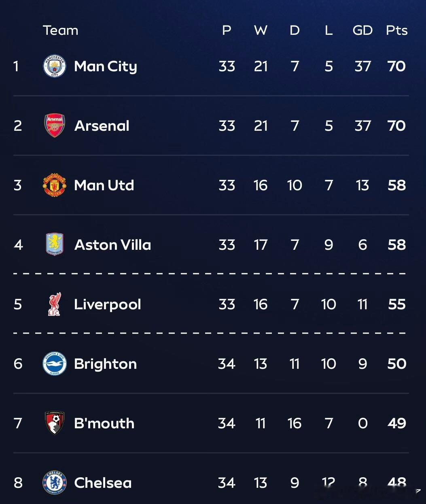Select the Liverpool team name
The image size is (426, 504).
coord(108,304)
